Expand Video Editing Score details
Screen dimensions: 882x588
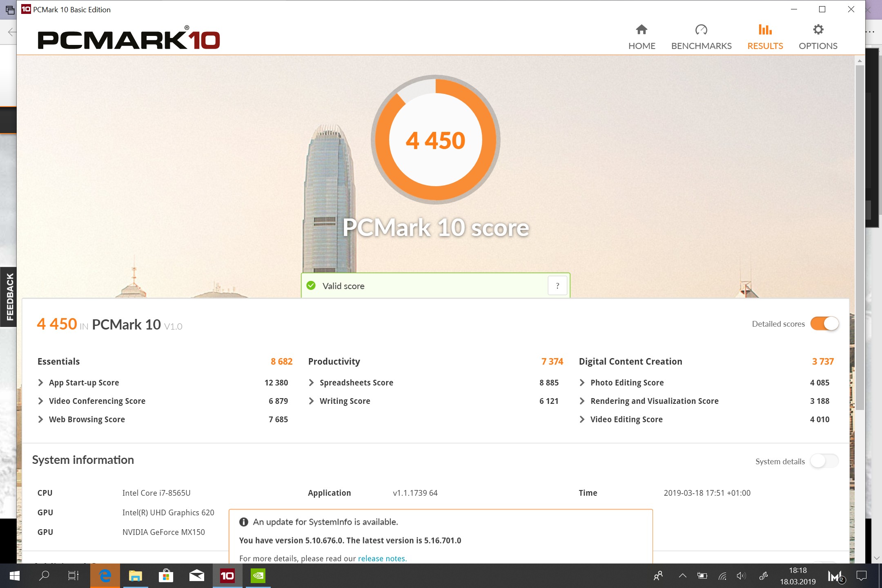click(x=582, y=419)
